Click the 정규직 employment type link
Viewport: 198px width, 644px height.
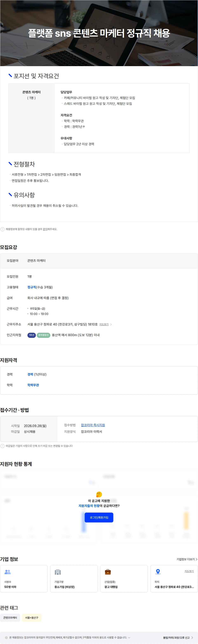pos(32,287)
